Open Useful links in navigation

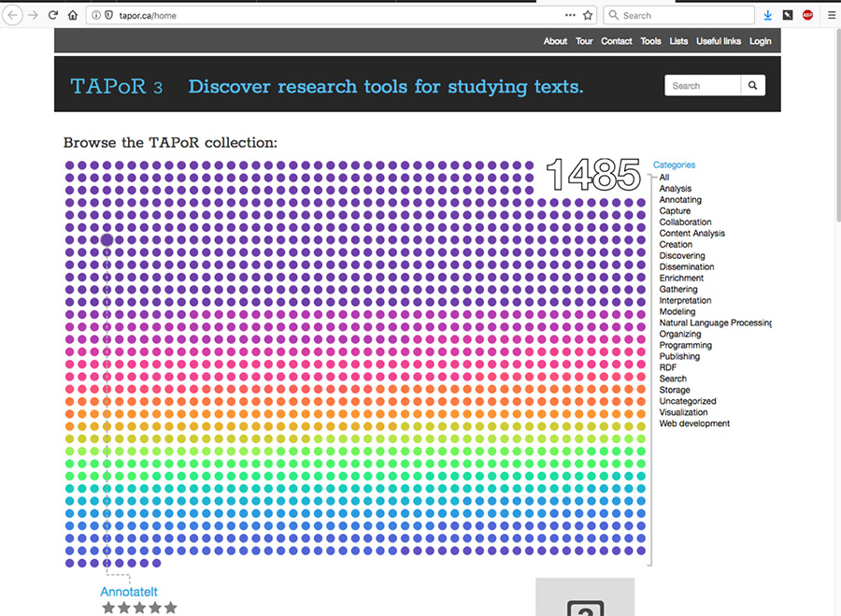point(719,41)
